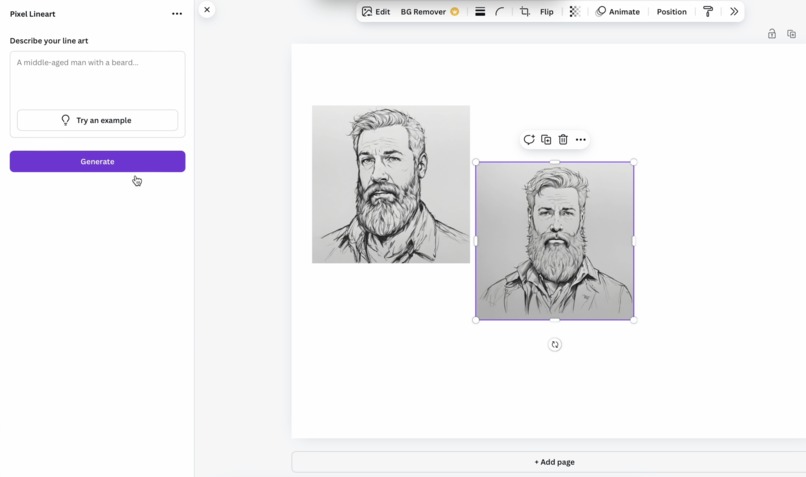806x477 pixels.
Task: Open the corner rounding icon
Action: [x=499, y=12]
